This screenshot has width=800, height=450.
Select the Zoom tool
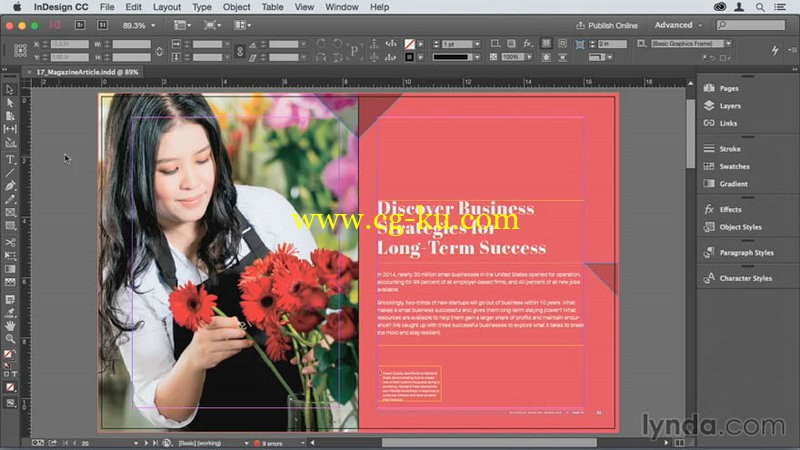[x=10, y=338]
